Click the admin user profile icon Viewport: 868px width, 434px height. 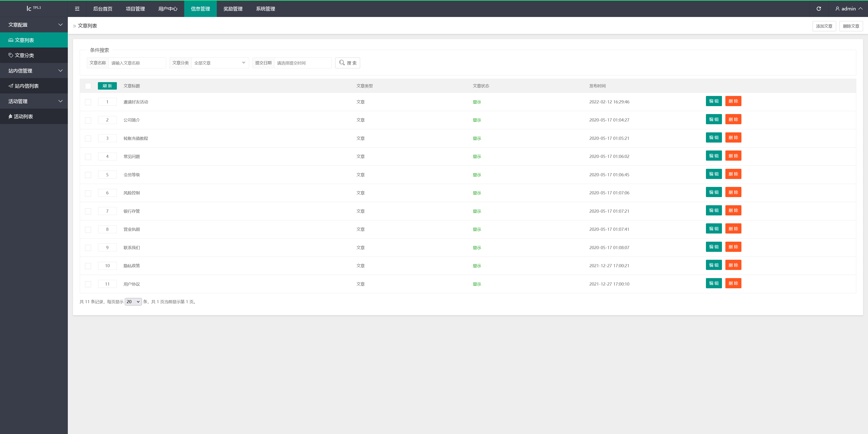point(837,9)
